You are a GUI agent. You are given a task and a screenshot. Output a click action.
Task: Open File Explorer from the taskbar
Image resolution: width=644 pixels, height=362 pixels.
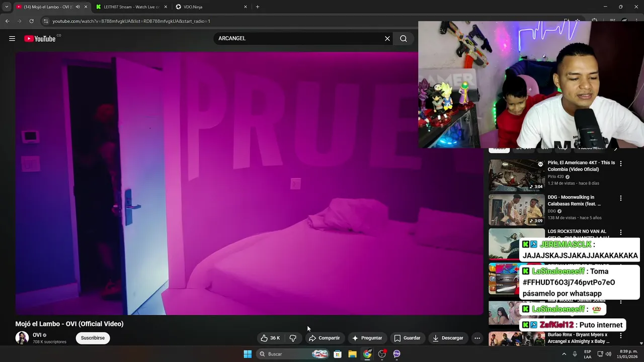pos(352,354)
